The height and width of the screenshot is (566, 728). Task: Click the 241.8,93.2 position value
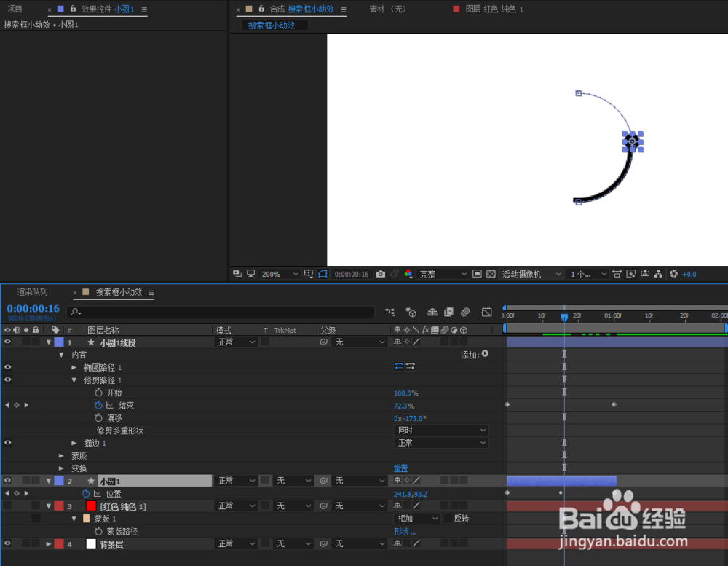[411, 494]
